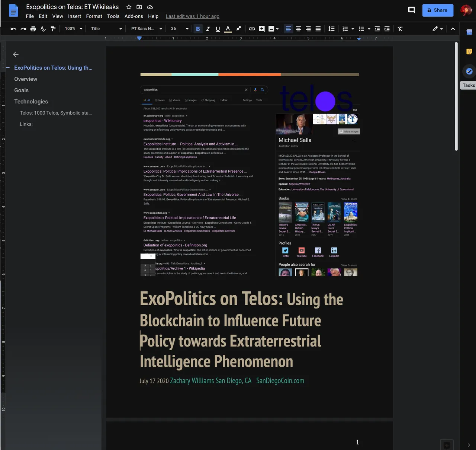
Task: Open Tasks side panel icon
Action: [469, 71]
